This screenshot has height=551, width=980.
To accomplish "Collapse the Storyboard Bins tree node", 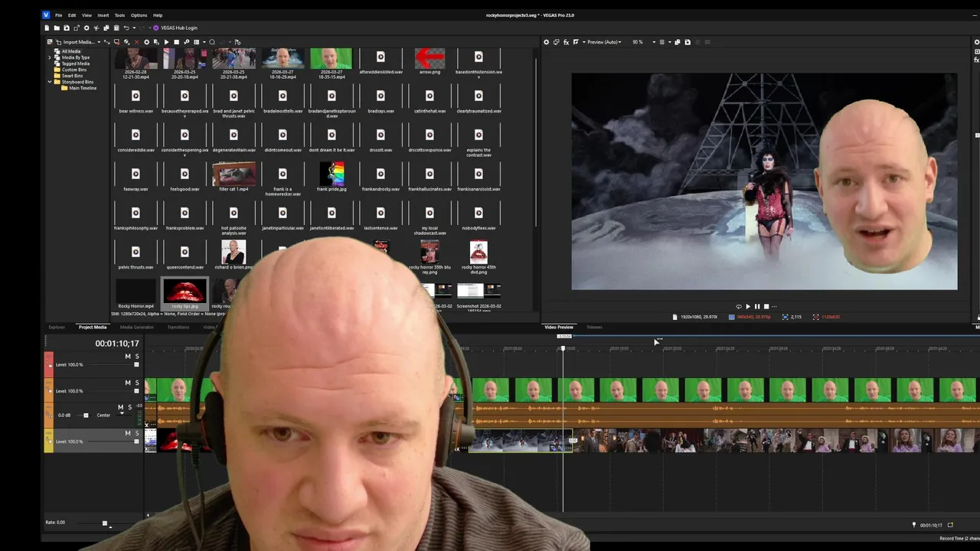I will 51,82.
